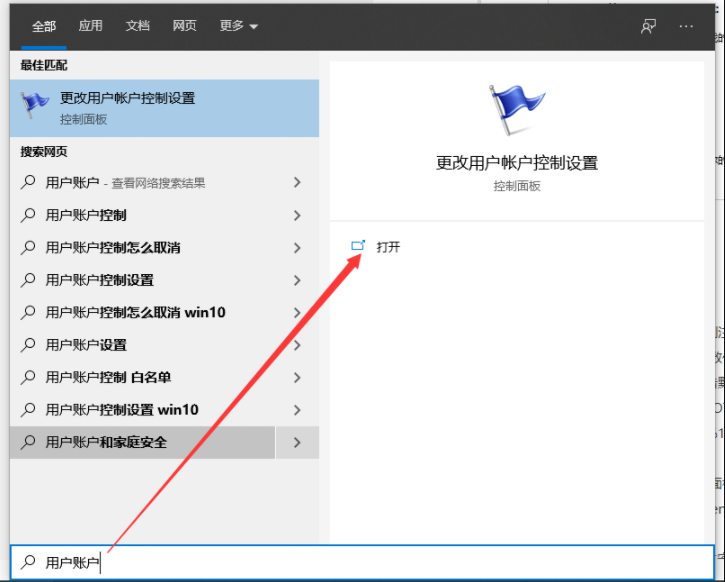Expand the 更多 dropdown menu

[x=239, y=26]
